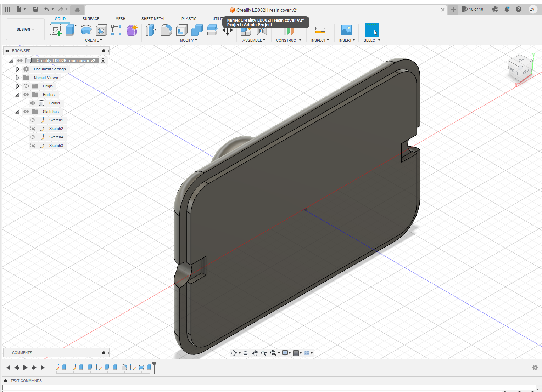Select the Extrude tool in Create group
This screenshot has height=392, width=542.
point(71,30)
